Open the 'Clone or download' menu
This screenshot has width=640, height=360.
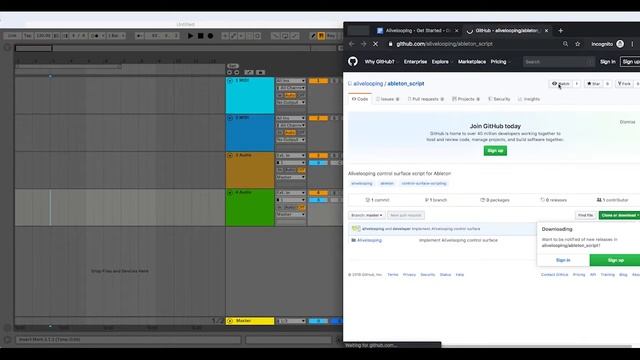pos(619,216)
